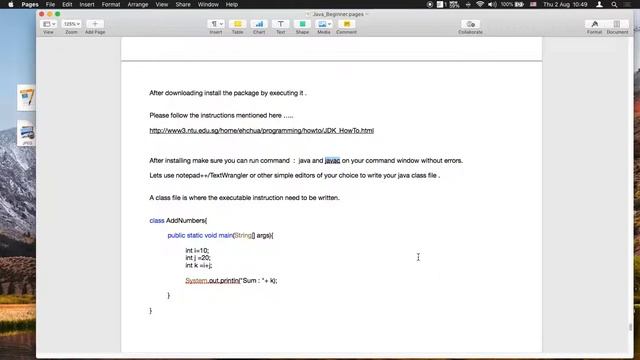The image size is (640, 360).
Task: Open the Notification Center icon
Action: tap(627, 4)
